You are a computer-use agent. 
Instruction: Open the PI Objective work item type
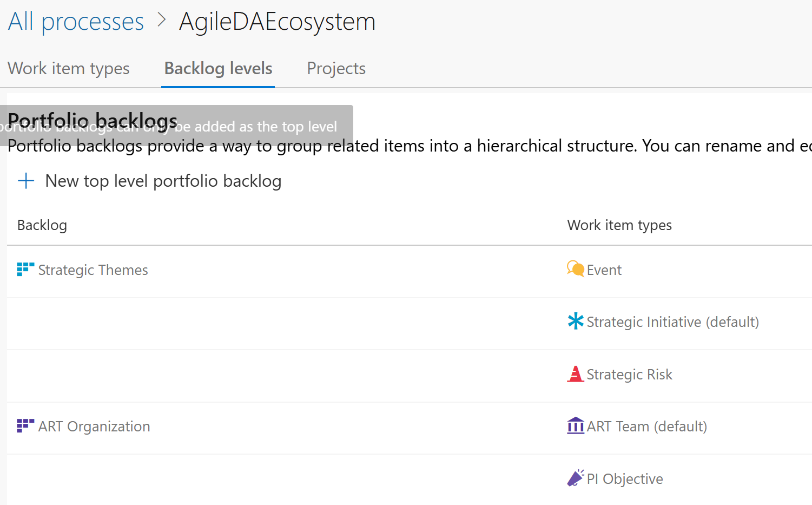625,479
